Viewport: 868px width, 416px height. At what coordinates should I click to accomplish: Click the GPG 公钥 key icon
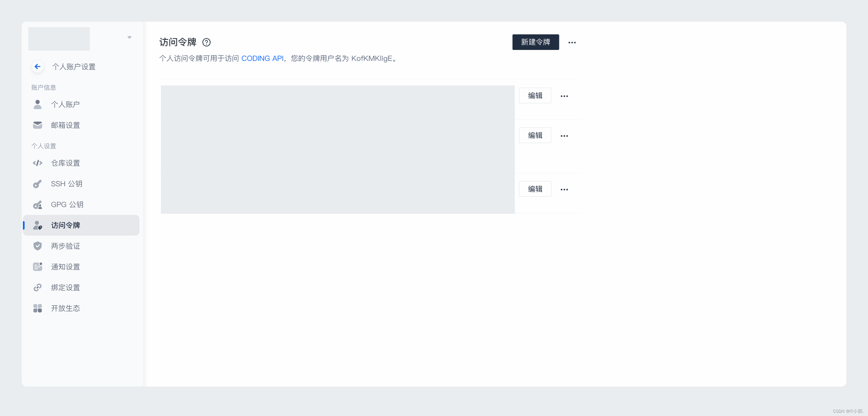[37, 205]
